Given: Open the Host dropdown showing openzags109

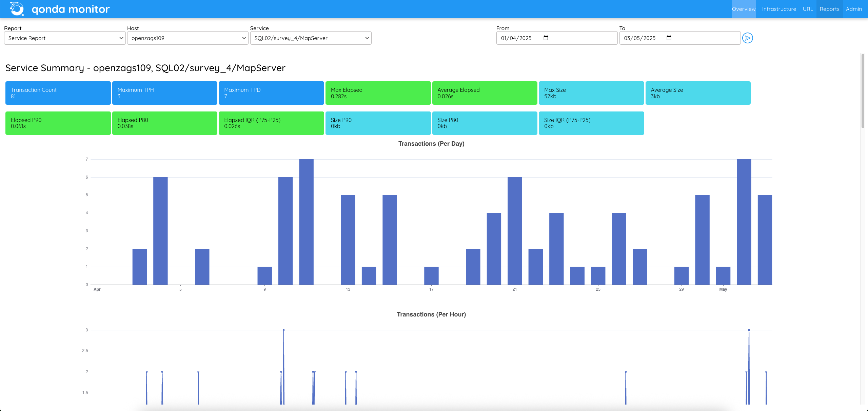Looking at the screenshot, I should click(x=187, y=38).
